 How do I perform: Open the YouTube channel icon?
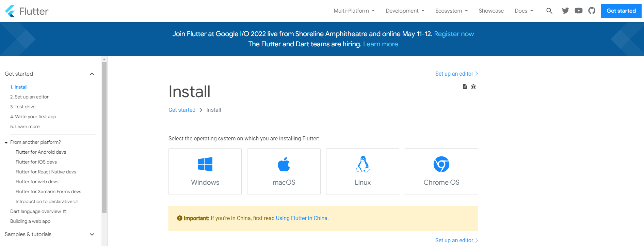click(579, 11)
